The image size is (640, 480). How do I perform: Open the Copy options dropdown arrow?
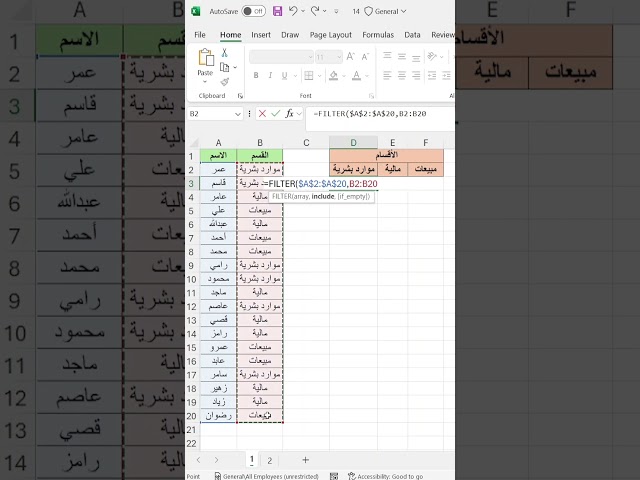pos(236,67)
